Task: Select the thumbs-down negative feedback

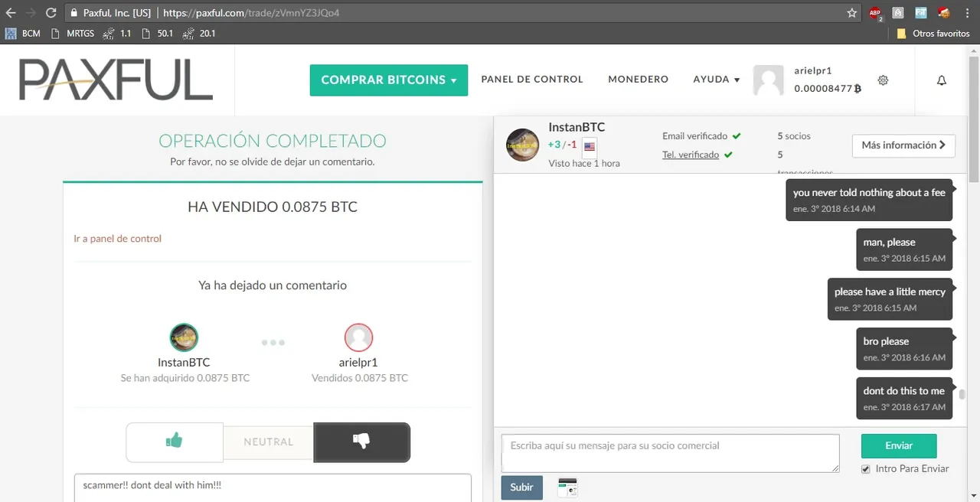Action: coord(361,442)
